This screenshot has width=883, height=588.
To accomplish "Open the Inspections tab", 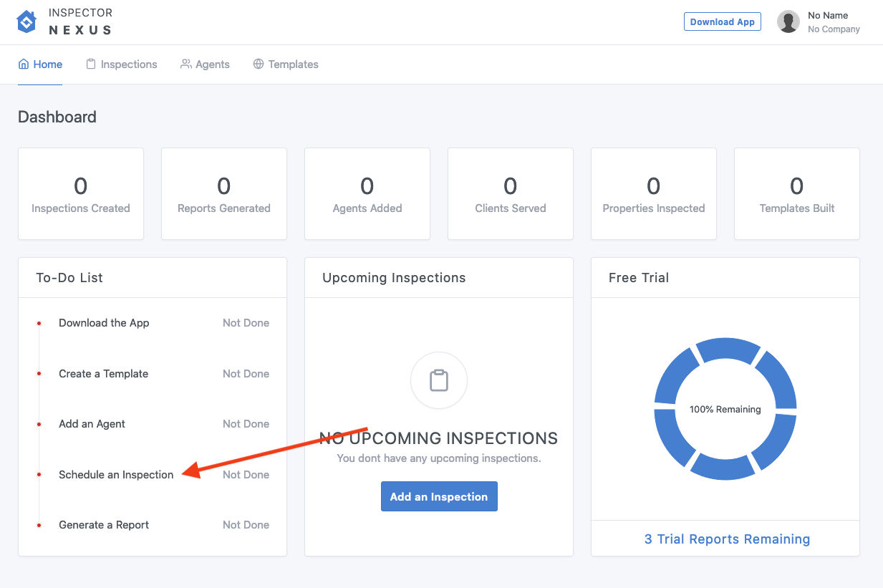I will click(x=128, y=64).
